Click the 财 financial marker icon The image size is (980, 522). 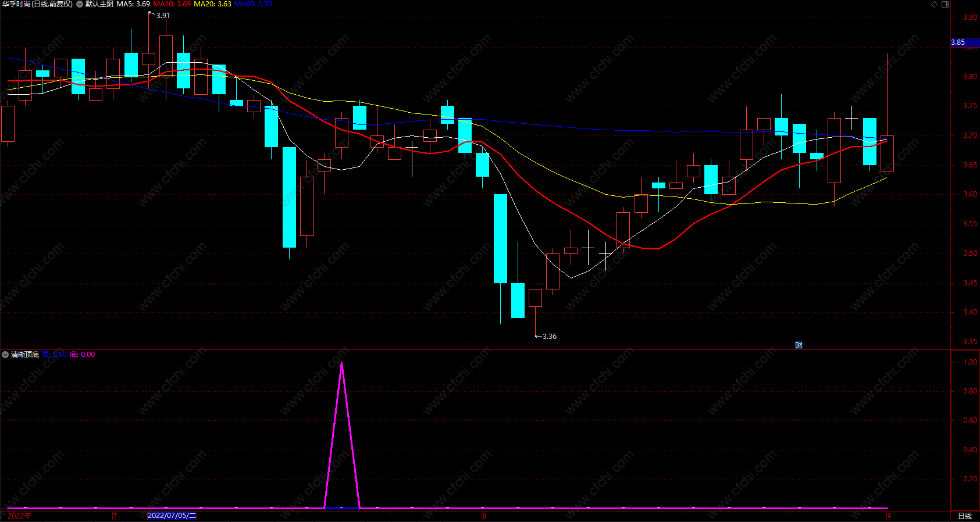pos(799,345)
